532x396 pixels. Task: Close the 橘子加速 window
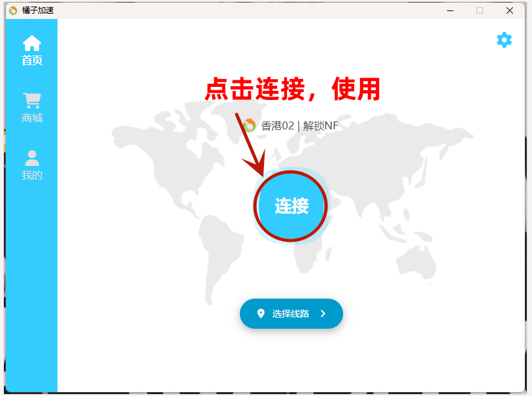tap(510, 10)
